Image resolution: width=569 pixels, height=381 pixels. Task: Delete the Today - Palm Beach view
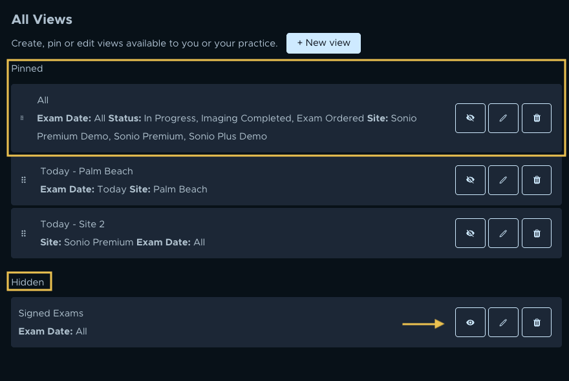(x=537, y=180)
